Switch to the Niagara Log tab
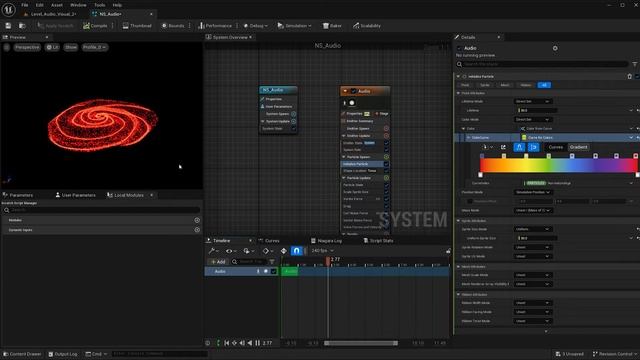The height and width of the screenshot is (360, 640). click(326, 240)
